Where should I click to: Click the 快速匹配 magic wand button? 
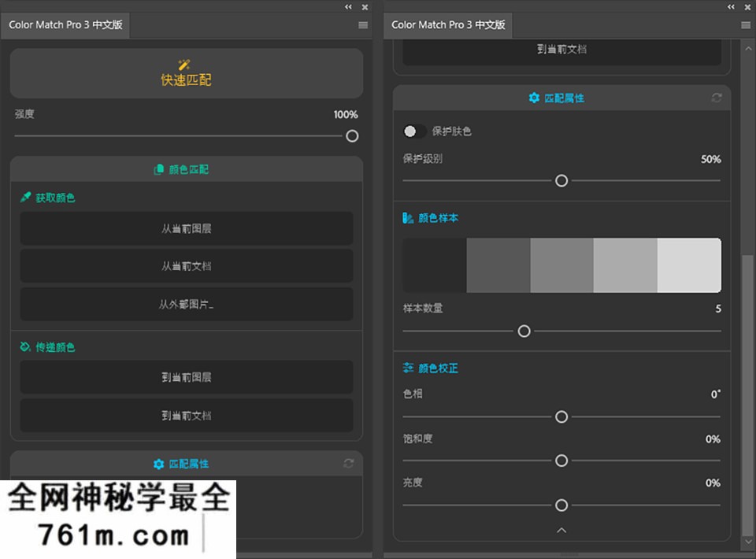(x=186, y=73)
